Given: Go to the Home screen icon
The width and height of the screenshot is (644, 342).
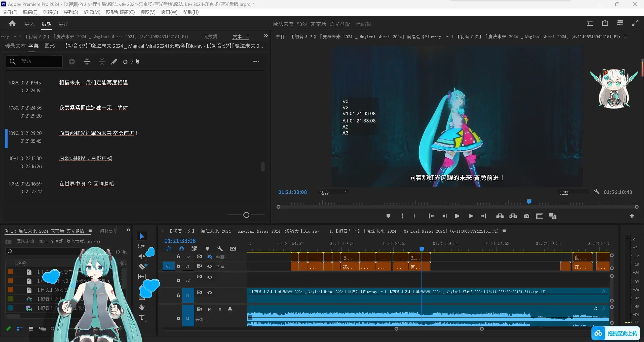Looking at the screenshot, I should coord(12,24).
